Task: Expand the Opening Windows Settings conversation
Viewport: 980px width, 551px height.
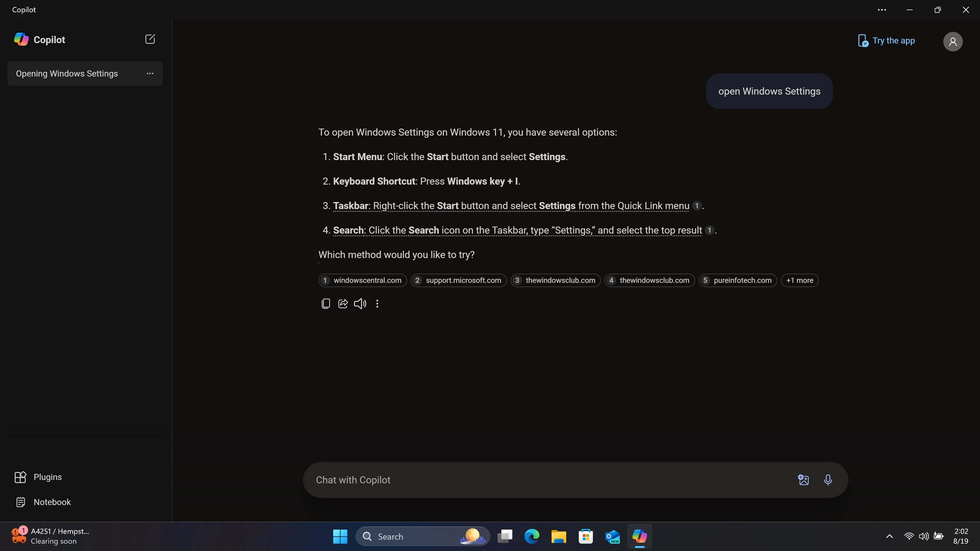Action: coord(149,73)
